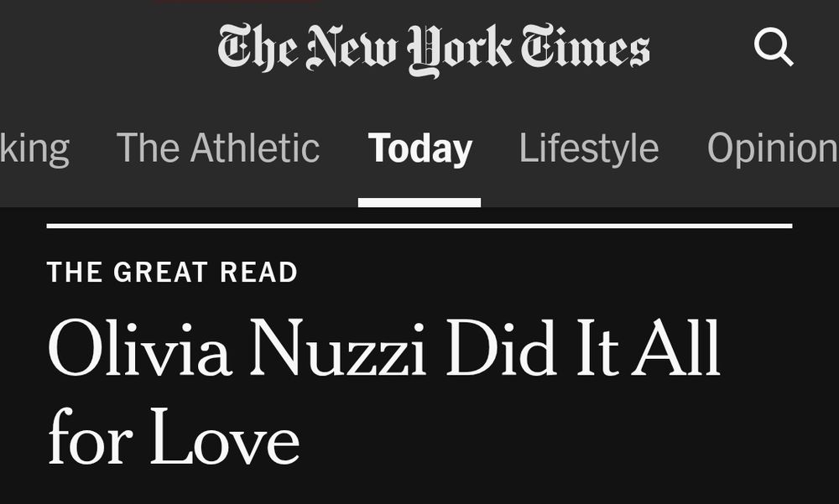Click the underline indicator beneath Today

click(419, 200)
